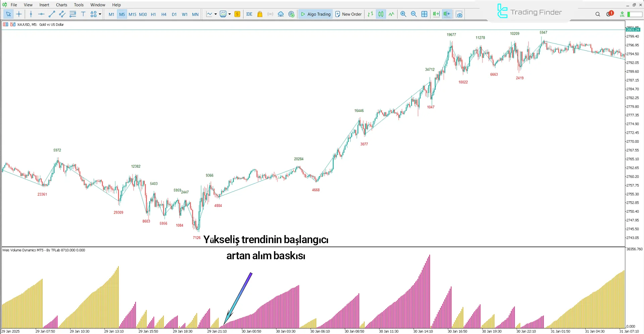Pick the trendline drawing tool
644x334 pixels.
point(52,14)
